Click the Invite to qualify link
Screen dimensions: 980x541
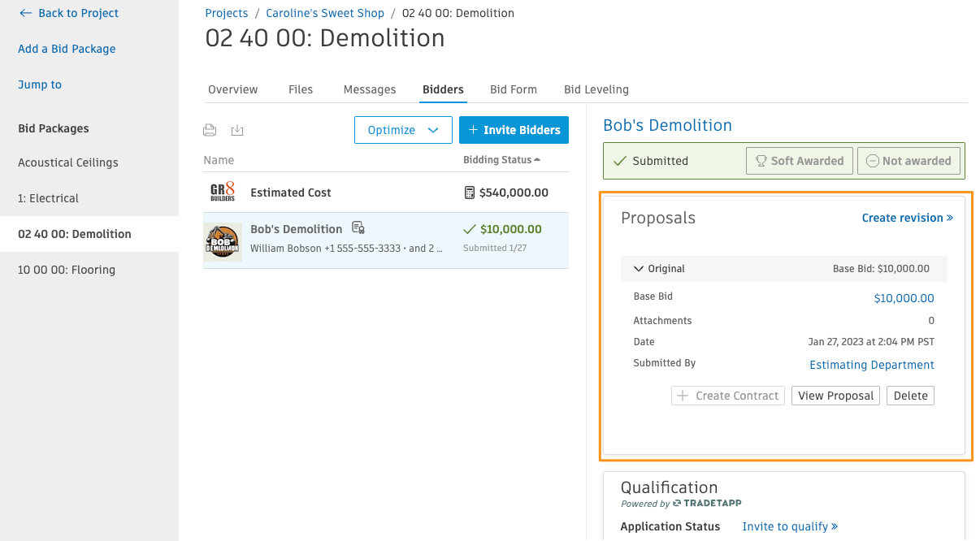pyautogui.click(x=790, y=526)
